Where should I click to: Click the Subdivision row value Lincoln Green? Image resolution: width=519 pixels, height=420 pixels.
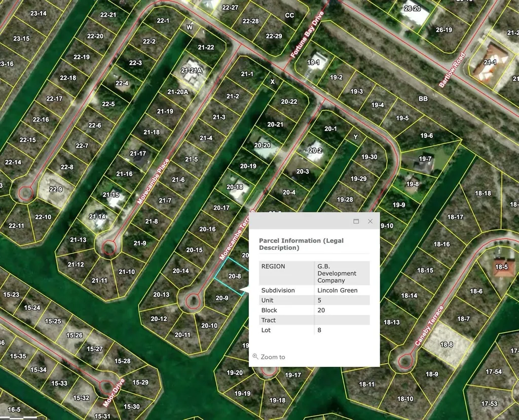click(337, 290)
